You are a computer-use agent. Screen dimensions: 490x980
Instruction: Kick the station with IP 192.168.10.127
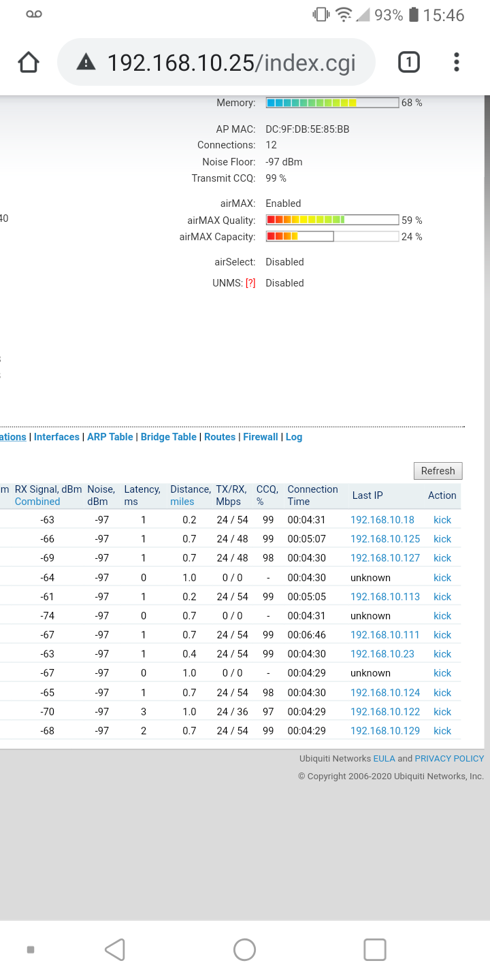coord(442,558)
